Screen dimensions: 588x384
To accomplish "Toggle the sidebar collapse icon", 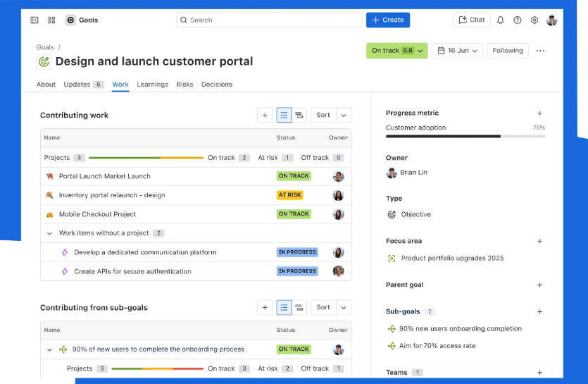I will pyautogui.click(x=35, y=20).
